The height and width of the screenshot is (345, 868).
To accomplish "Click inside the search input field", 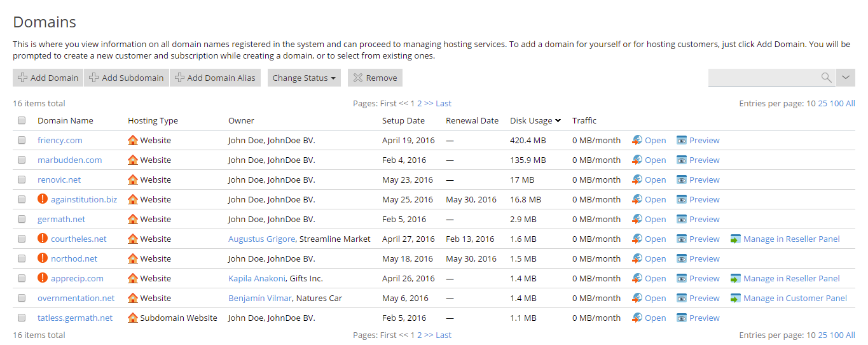I will tap(763, 78).
